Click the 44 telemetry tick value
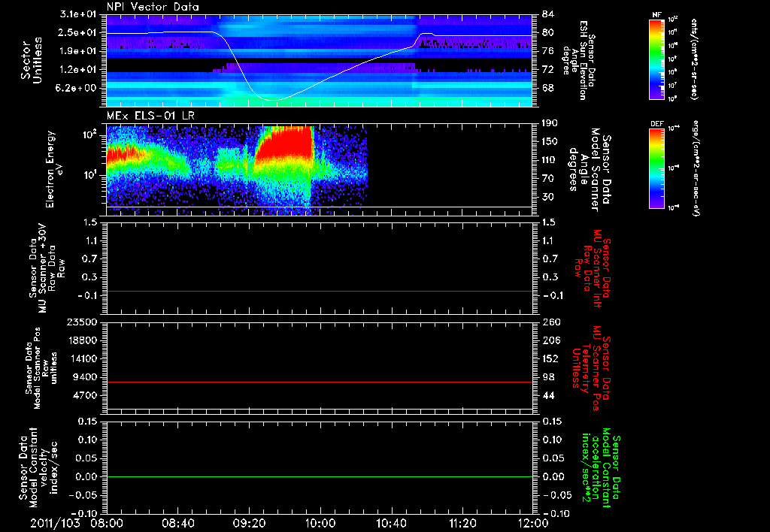770x532 pixels. pos(548,395)
